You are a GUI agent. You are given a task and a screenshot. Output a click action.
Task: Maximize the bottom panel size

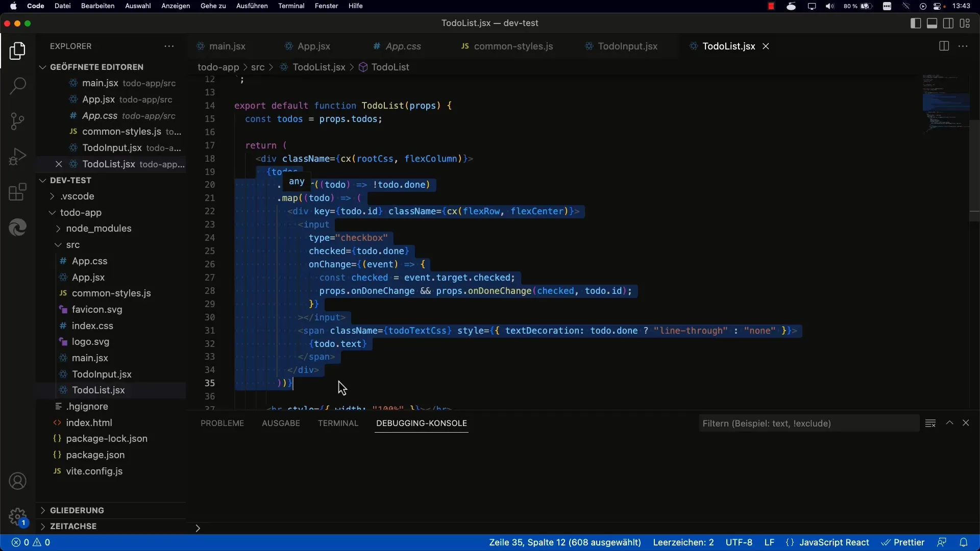pyautogui.click(x=949, y=423)
